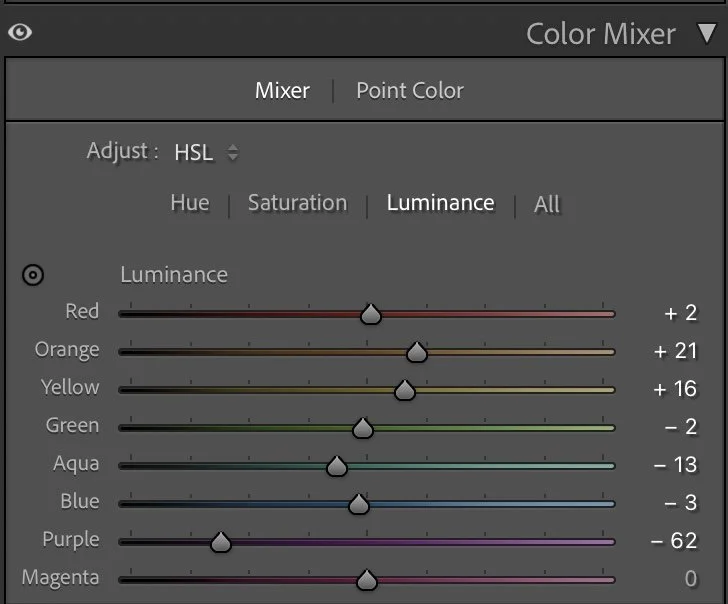Select the Hue tab

pos(189,203)
